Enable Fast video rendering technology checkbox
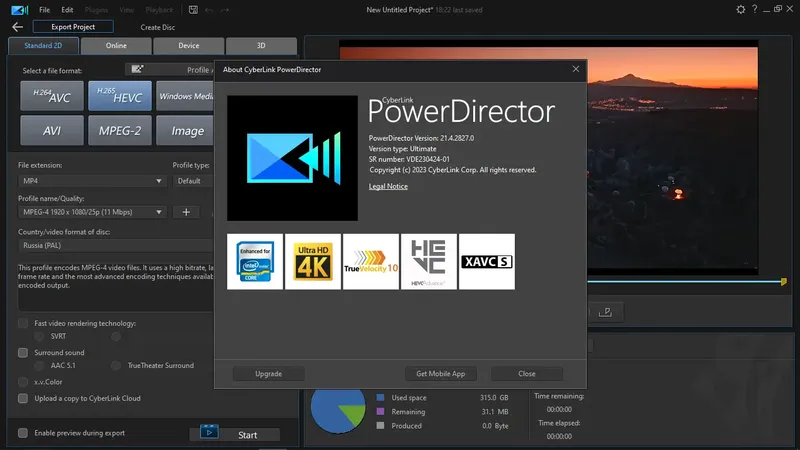 (x=23, y=323)
